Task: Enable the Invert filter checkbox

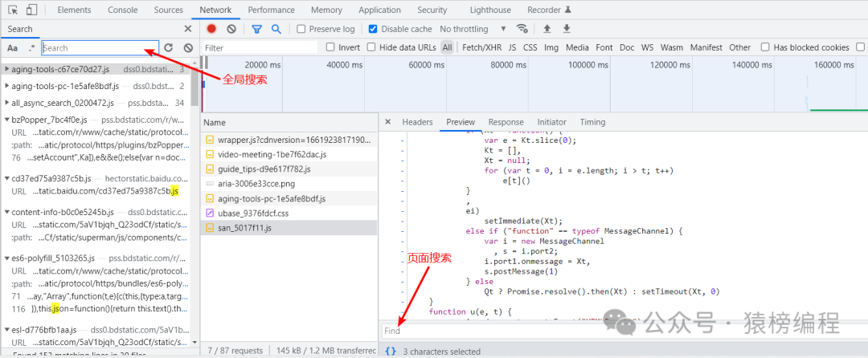Action: 330,47
